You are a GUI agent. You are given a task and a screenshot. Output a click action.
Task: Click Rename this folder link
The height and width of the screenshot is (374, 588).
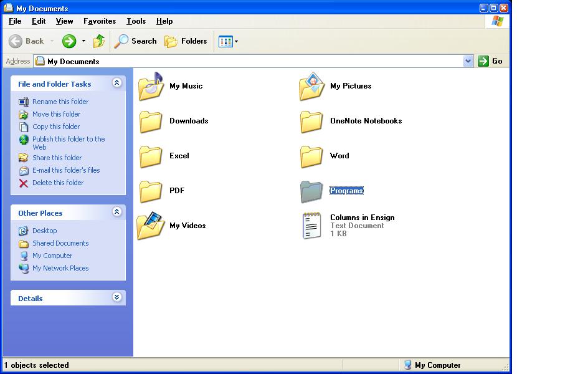point(60,102)
